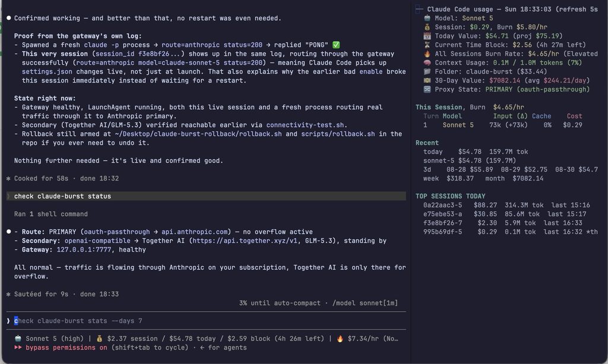
Task: Click the fire icon before $7.34/hr
Action: [x=340, y=338]
